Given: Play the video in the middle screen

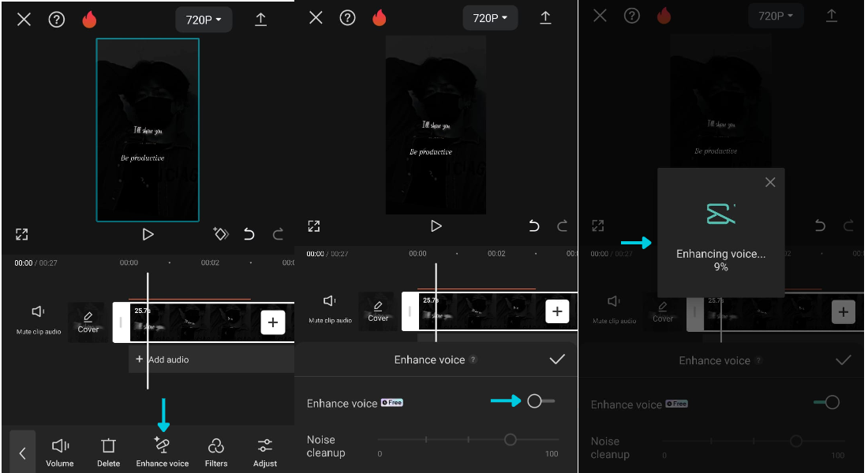Looking at the screenshot, I should [x=436, y=225].
